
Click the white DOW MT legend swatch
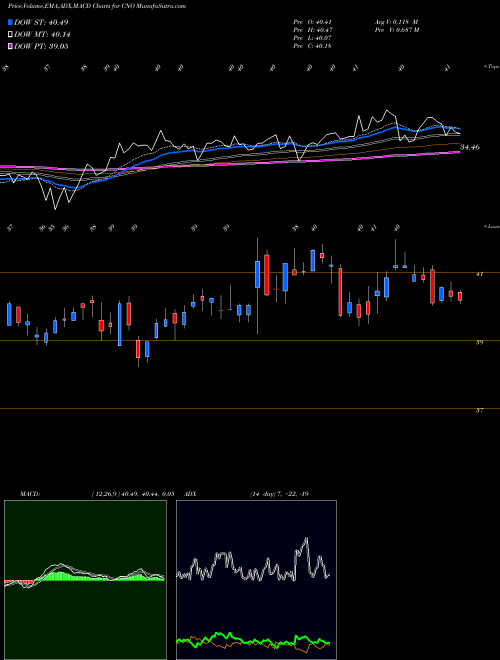10,35
